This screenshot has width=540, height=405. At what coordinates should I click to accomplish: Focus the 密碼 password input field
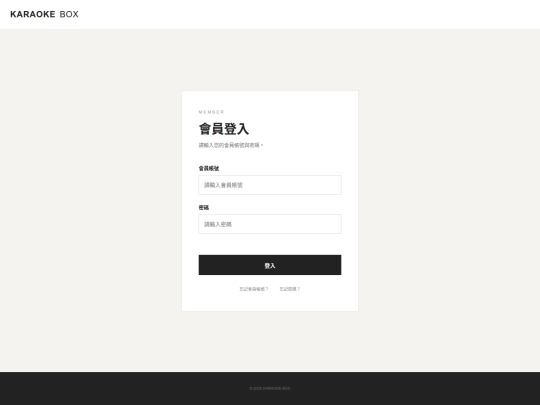[270, 224]
